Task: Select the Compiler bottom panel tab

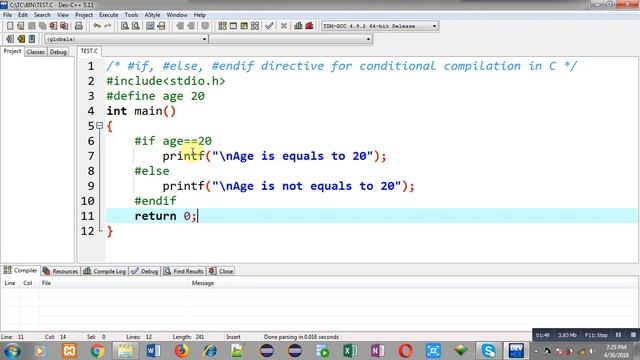Action: pyautogui.click(x=20, y=271)
